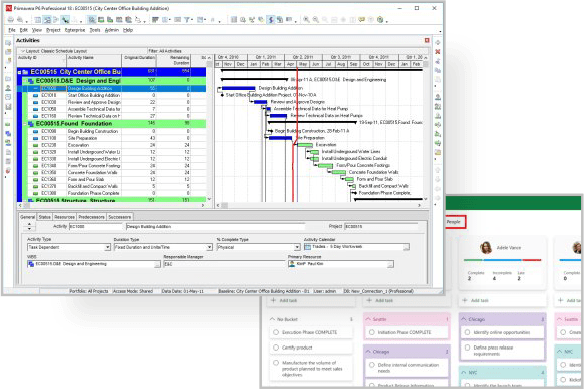
Task: Click the top icon of left directory bar
Action: 8,43
